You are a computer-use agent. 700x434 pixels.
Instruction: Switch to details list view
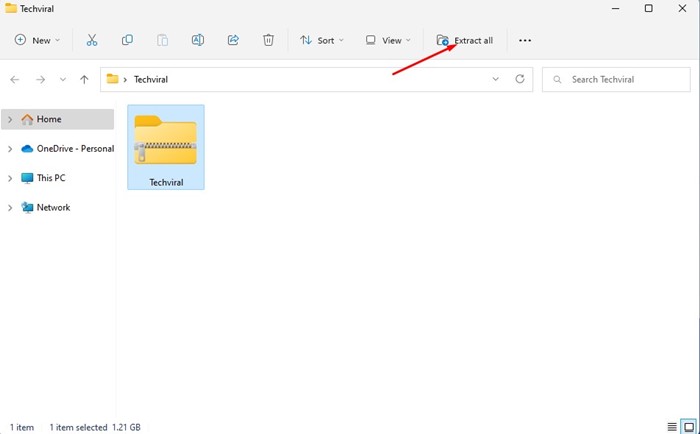672,427
